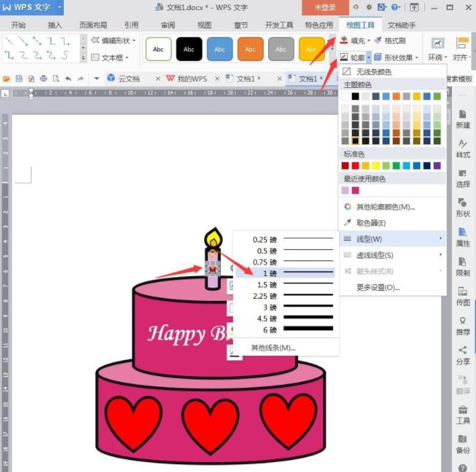Click the open folder icon in quick toolbar
The height and width of the screenshot is (472, 476).
tap(6, 79)
